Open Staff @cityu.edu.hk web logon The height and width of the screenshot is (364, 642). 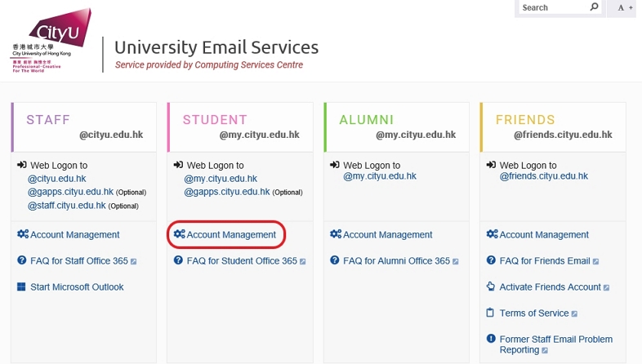coord(57,179)
